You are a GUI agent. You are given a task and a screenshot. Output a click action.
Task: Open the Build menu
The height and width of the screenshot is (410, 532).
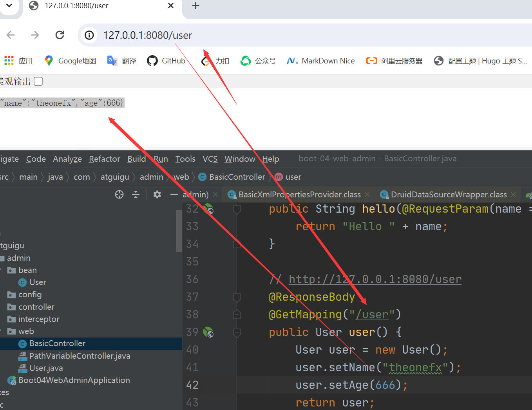136,159
